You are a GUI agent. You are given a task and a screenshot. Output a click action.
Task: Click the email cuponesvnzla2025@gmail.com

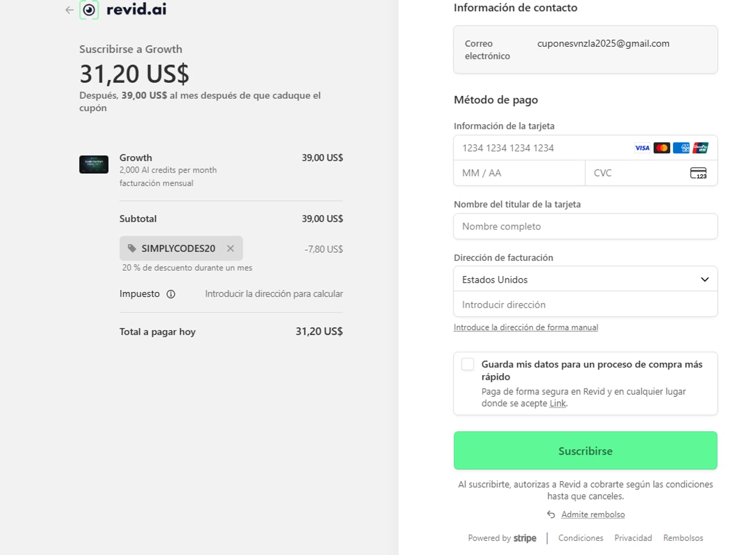tap(603, 43)
